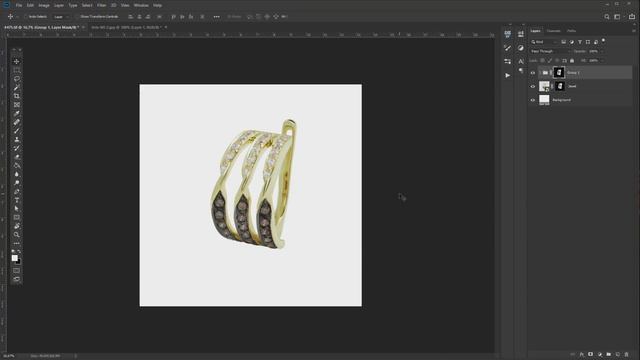Viewport: 640px width, 360px height.
Task: Select the Magic Wand tool
Action: click(16, 87)
